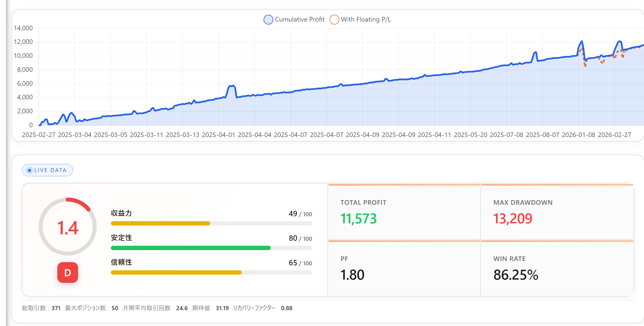
Task: Click the MAX DRAWDOWN heading
Action: 523,203
